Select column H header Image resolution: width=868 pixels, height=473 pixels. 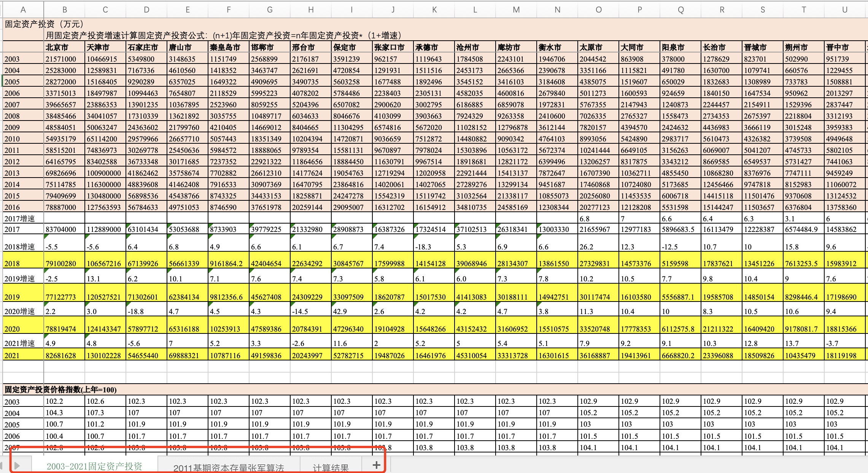click(311, 10)
